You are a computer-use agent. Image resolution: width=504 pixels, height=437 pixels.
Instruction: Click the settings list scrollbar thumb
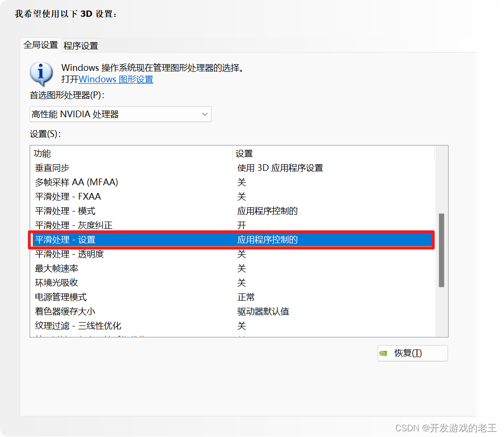click(441, 250)
